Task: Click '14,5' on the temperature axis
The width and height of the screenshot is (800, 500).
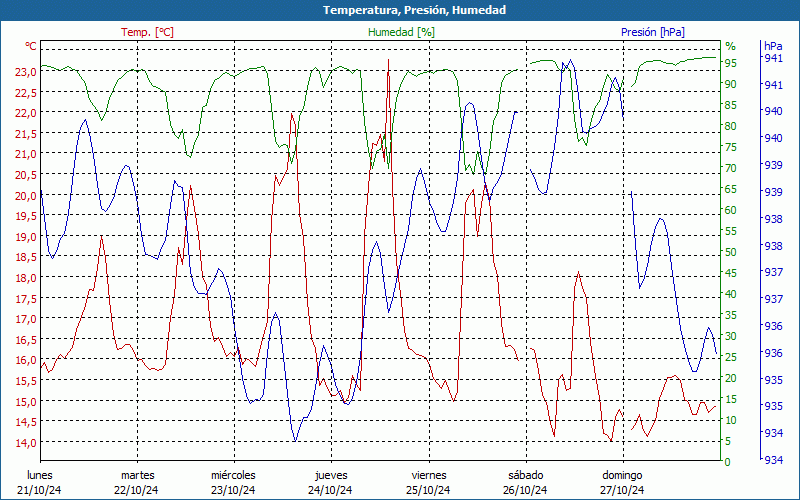Action: (26, 422)
